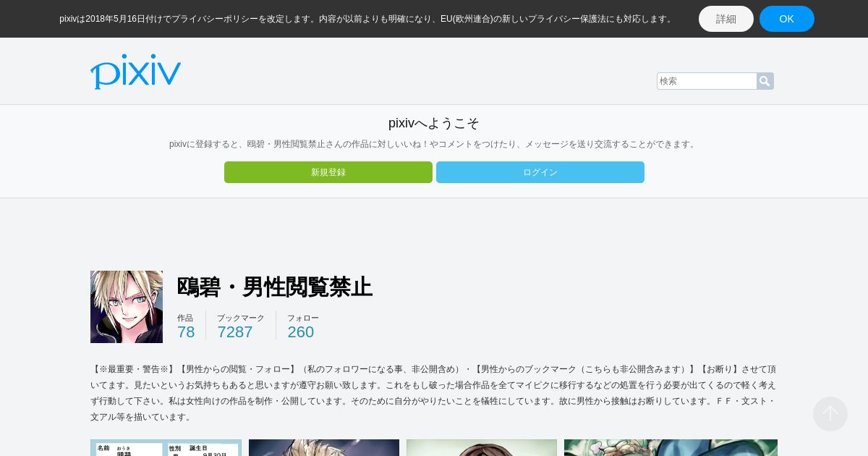Click the 詳細 button in the privacy banner
Image resolution: width=868 pixels, height=456 pixels.
coord(726,19)
